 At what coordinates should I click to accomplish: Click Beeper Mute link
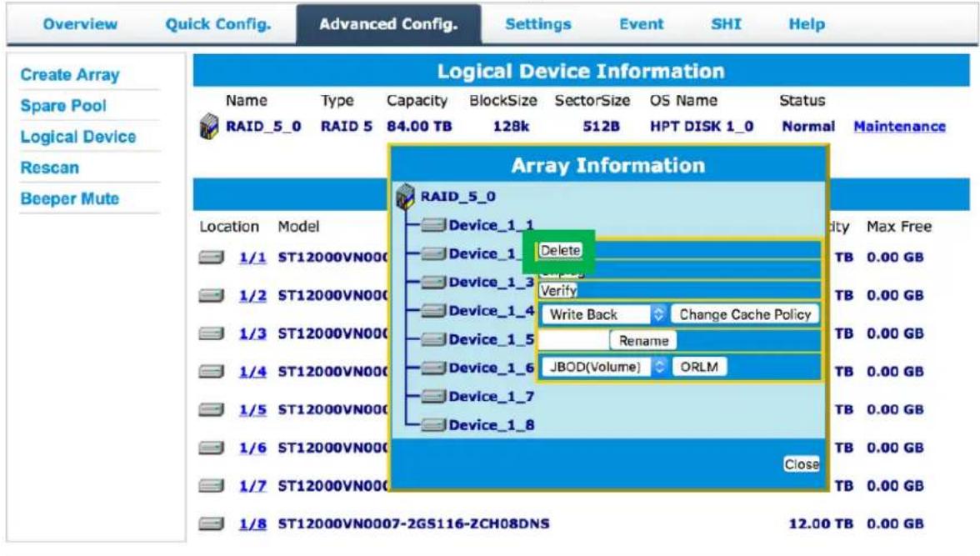pyautogui.click(x=70, y=199)
